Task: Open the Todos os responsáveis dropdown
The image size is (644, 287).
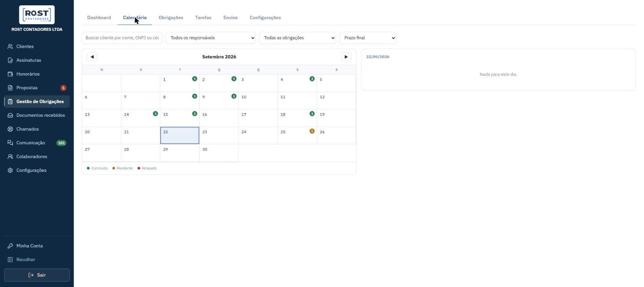Action: coord(211,38)
